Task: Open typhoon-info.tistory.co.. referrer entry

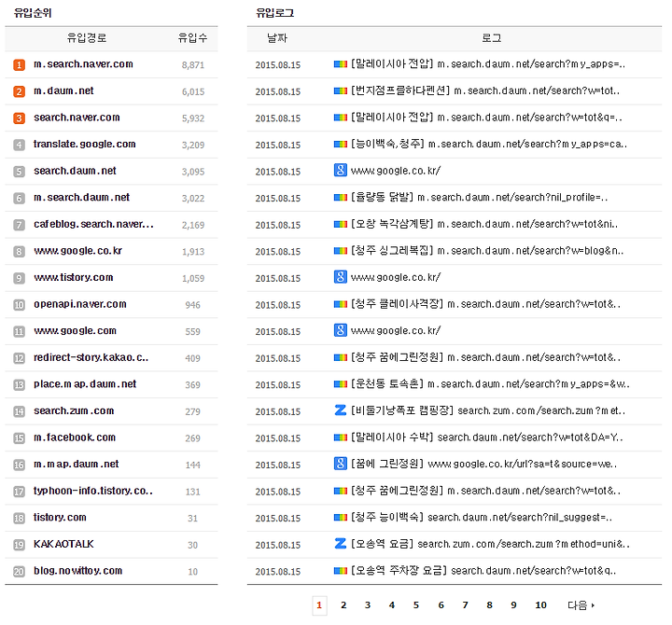Action: (x=93, y=491)
